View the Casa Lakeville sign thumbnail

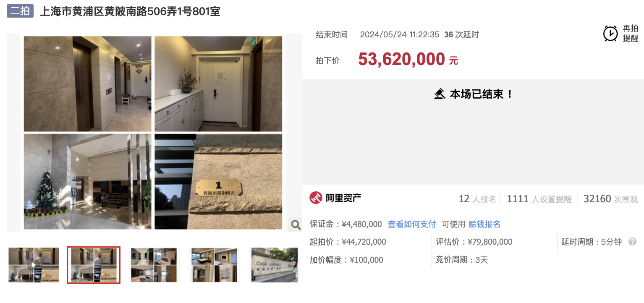275,265
